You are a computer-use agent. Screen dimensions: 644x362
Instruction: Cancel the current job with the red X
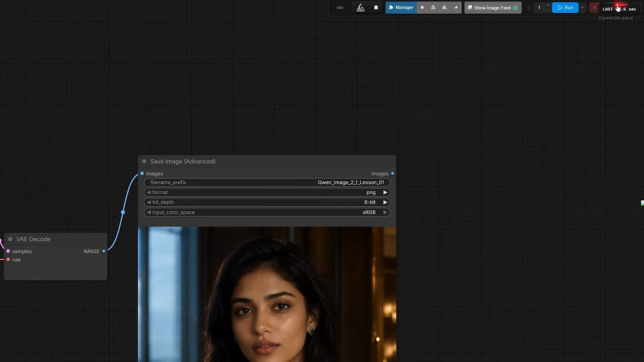click(x=594, y=8)
